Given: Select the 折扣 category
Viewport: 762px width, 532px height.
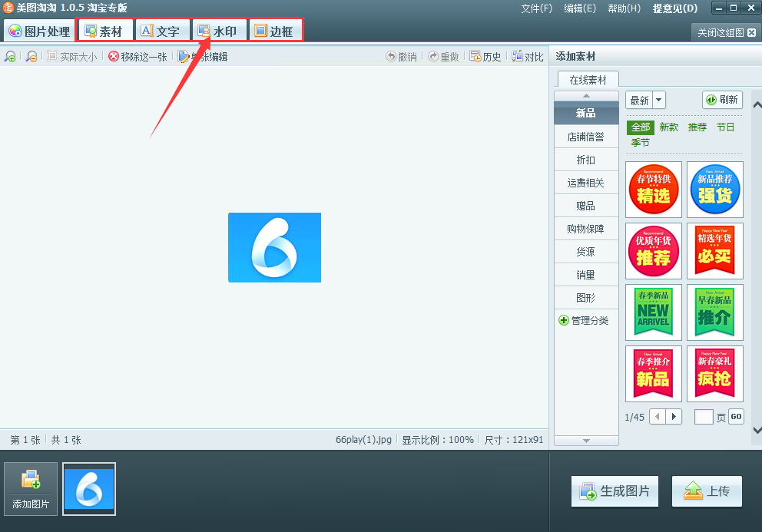Looking at the screenshot, I should pyautogui.click(x=586, y=160).
